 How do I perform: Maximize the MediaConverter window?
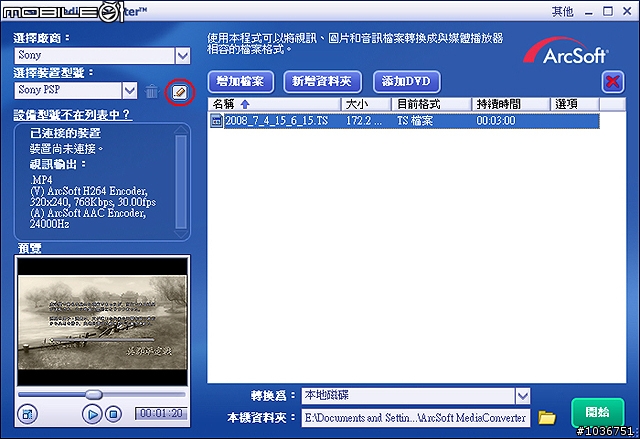(x=608, y=11)
